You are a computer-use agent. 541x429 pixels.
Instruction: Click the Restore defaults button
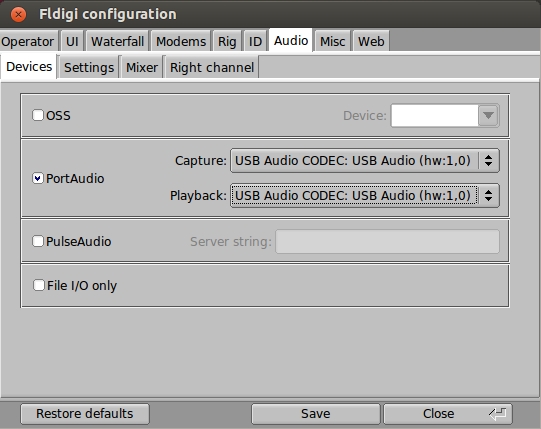click(85, 413)
